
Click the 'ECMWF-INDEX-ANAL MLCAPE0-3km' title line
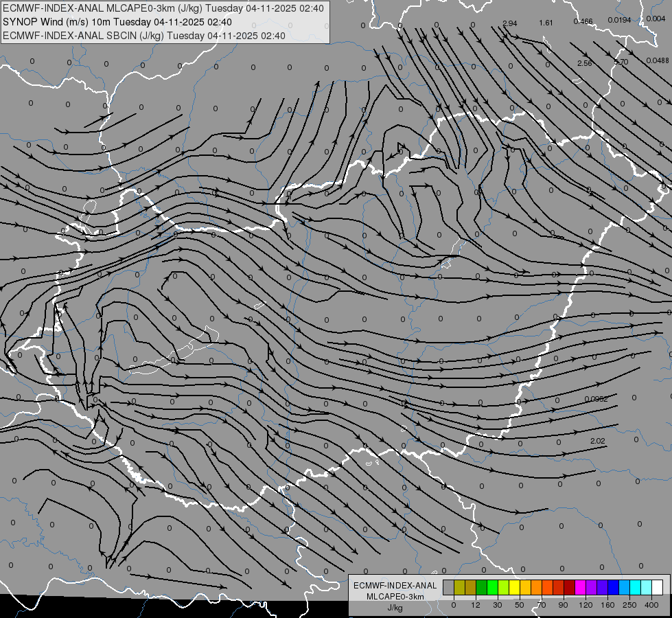point(163,8)
